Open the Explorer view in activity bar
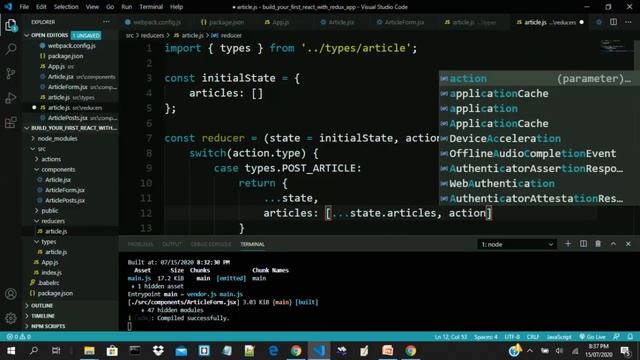Image resolution: width=640 pixels, height=360 pixels. point(11,25)
